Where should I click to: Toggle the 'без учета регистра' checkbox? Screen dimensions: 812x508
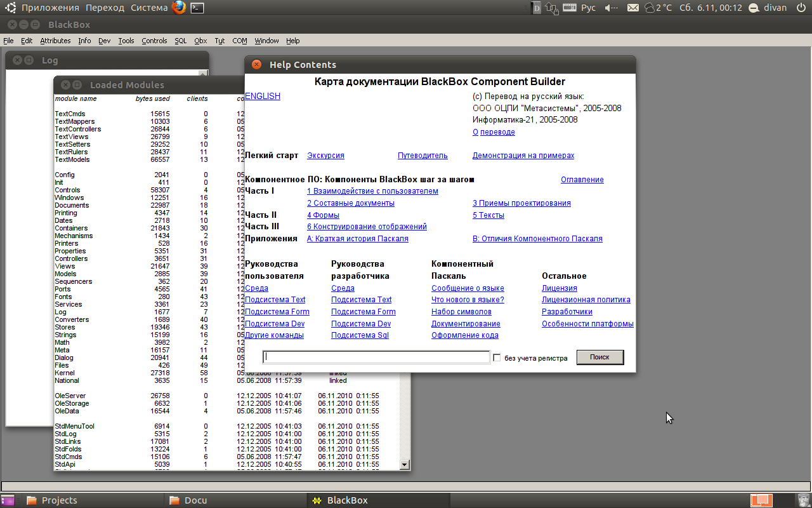point(497,358)
